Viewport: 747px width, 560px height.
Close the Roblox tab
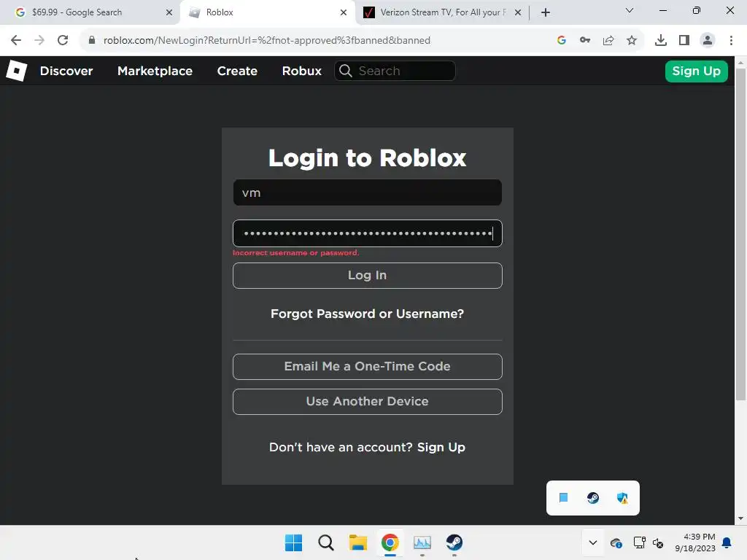[344, 12]
